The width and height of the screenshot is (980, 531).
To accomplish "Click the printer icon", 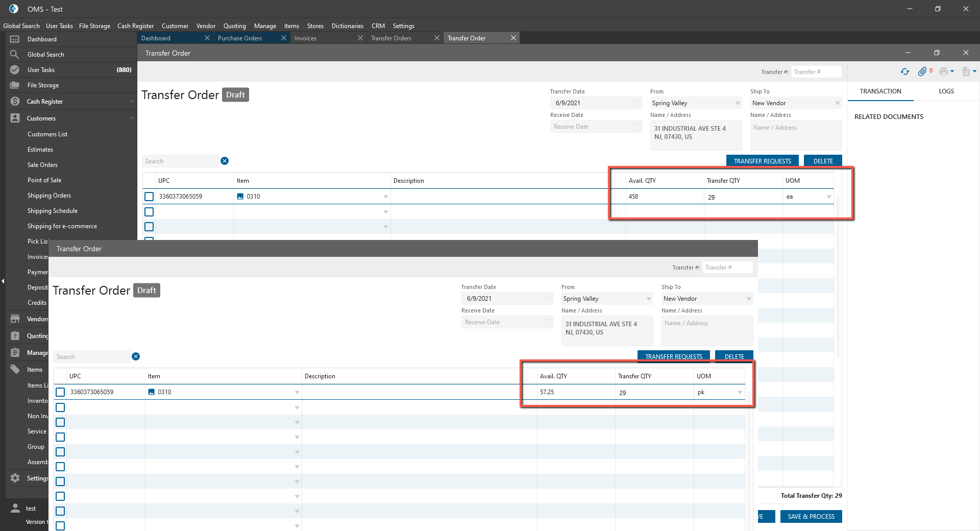I will click(943, 72).
